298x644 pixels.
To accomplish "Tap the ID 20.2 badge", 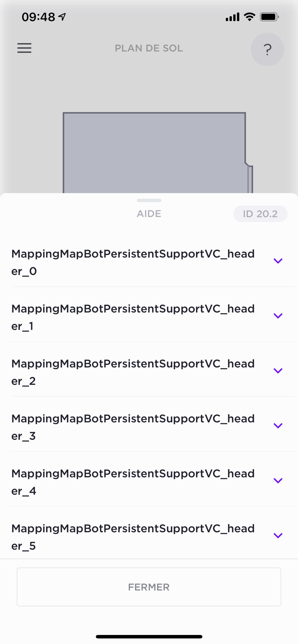I will [260, 214].
